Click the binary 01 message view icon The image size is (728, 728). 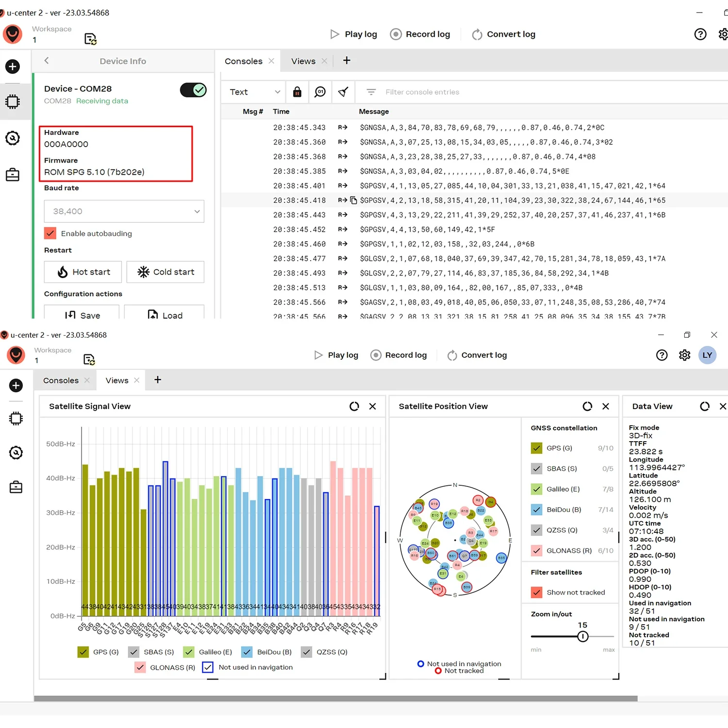pyautogui.click(x=320, y=92)
